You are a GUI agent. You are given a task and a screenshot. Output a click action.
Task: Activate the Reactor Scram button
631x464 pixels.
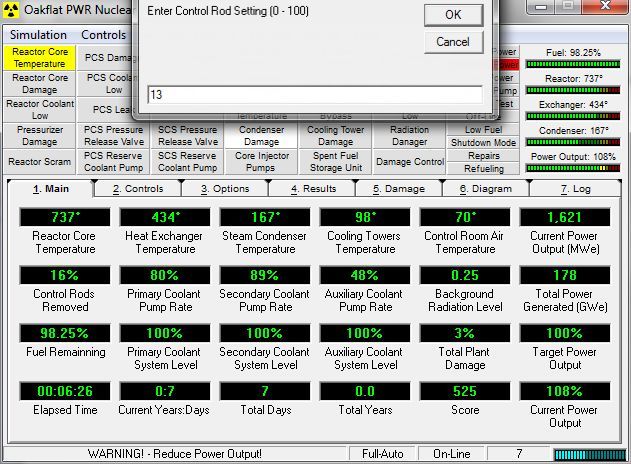[39, 162]
